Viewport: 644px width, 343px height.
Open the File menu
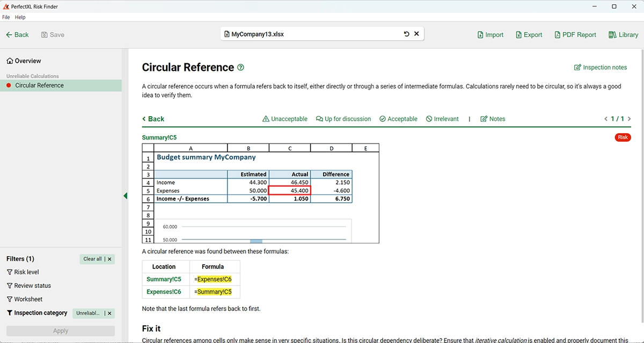[x=6, y=18]
